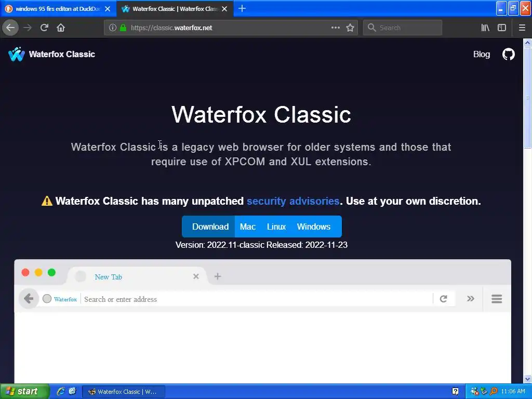This screenshot has width=532, height=399.
Task: Open the page actions three-dot menu
Action: (336, 28)
